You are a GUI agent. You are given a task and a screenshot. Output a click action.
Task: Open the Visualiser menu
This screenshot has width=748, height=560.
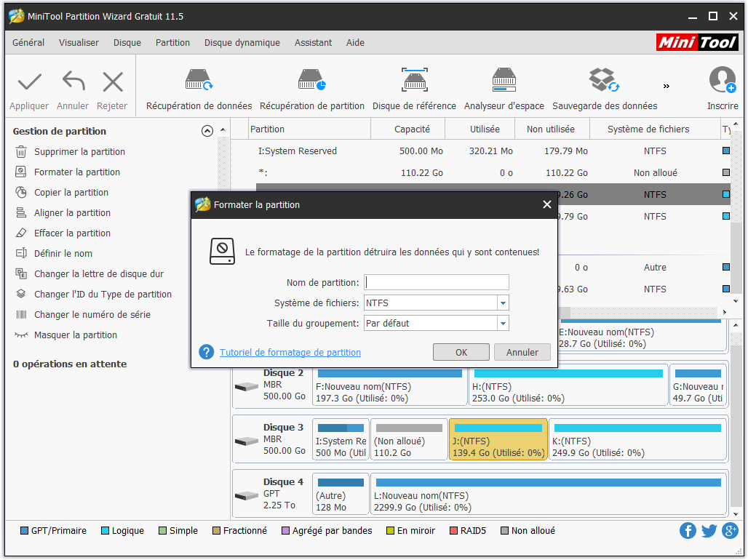tap(79, 42)
